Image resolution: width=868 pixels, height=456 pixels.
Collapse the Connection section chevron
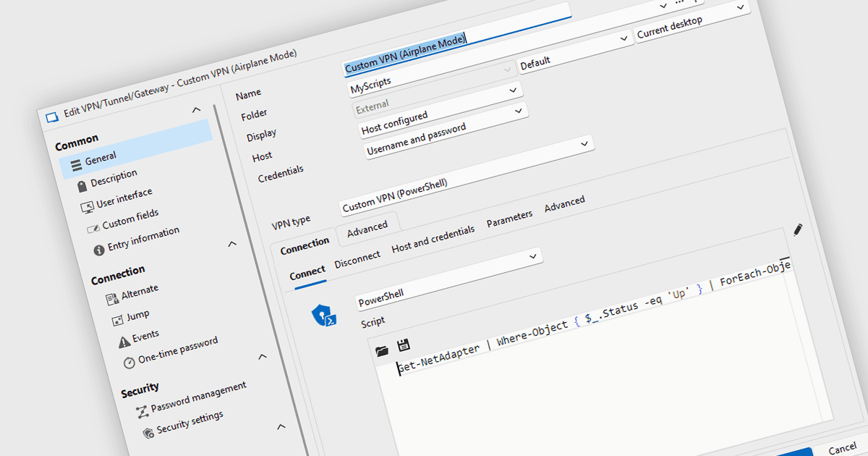click(232, 244)
